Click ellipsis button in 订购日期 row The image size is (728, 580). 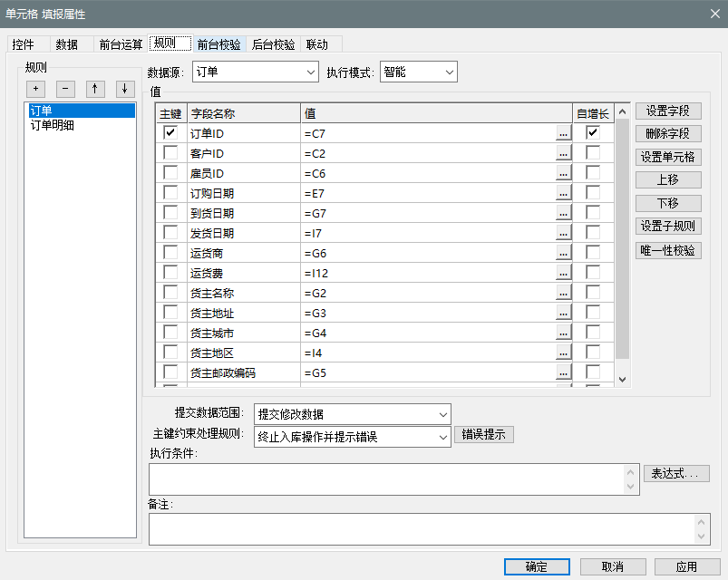point(563,193)
